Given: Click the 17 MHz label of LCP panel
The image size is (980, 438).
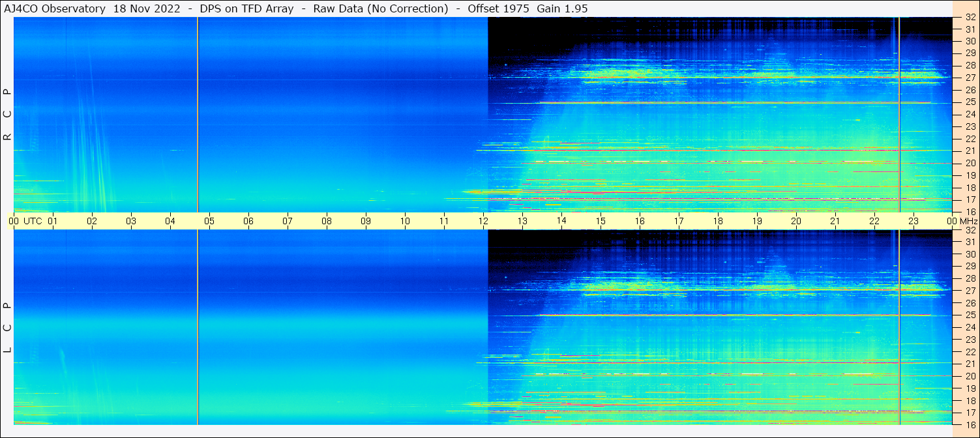Looking at the screenshot, I should pyautogui.click(x=970, y=413).
